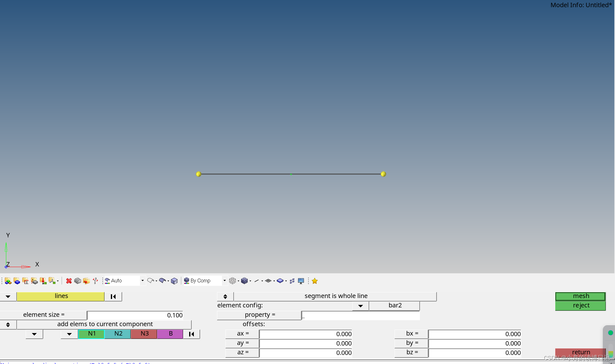Select the node N1 type icon
This screenshot has height=364, width=615.
click(x=91, y=334)
